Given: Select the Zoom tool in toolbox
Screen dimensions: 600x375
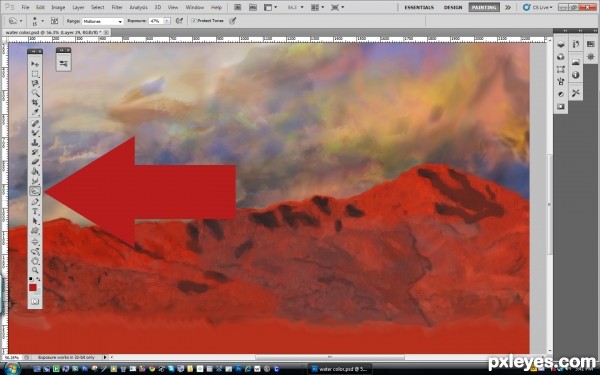Looking at the screenshot, I should point(35,270).
